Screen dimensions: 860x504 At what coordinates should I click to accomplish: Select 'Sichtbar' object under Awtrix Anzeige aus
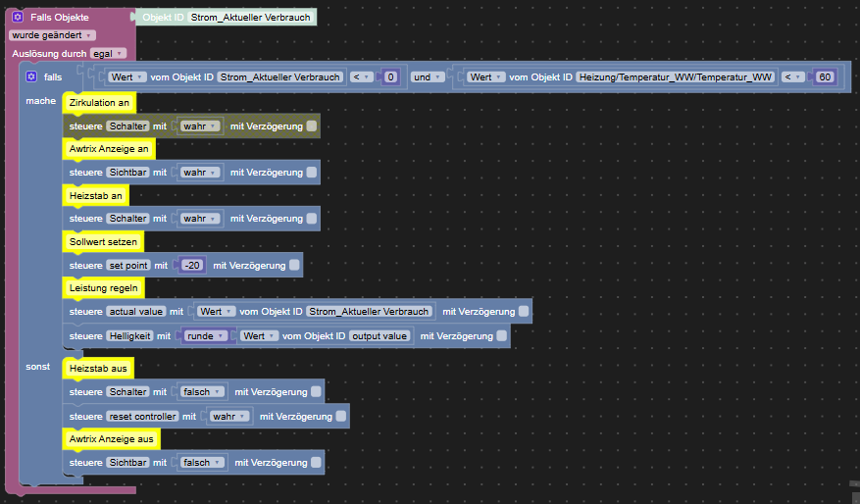127,462
